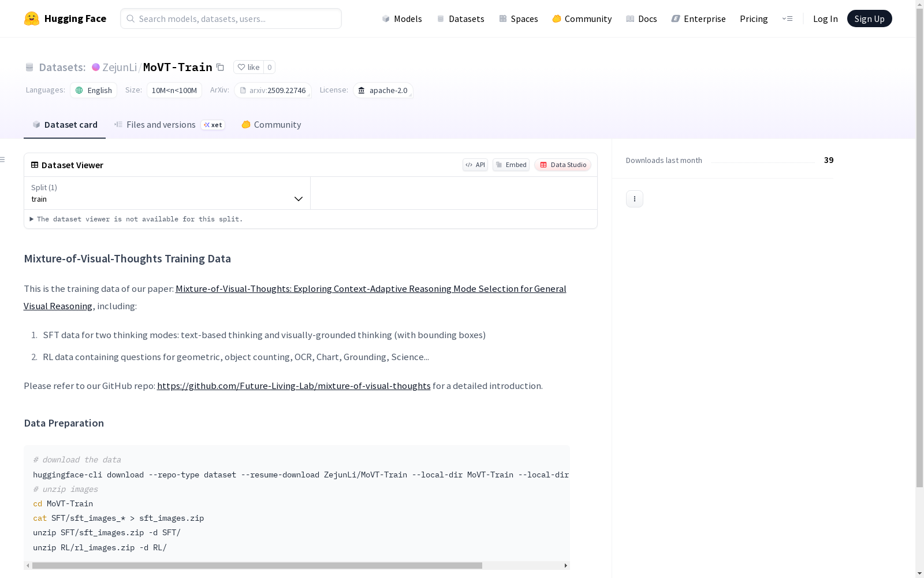Screen dimensions: 924x578
Task: Click the Mixture-of-Visual-Thoughts Training Data heading
Action: 128,258
